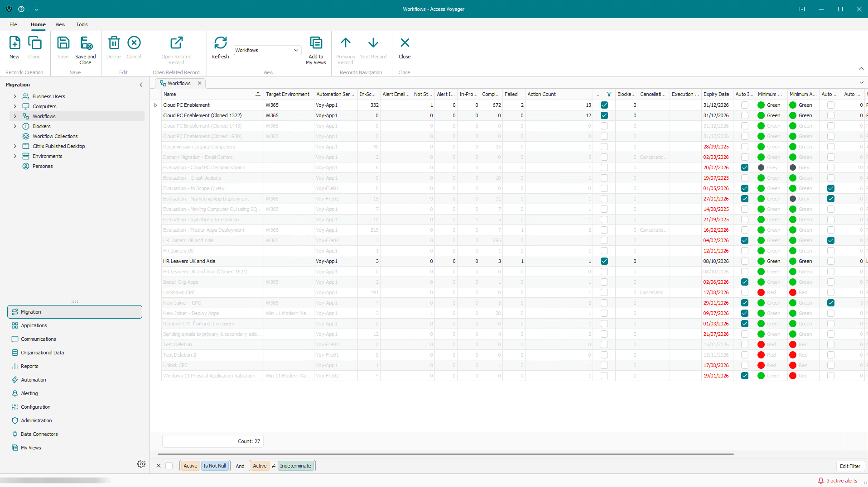Image resolution: width=868 pixels, height=487 pixels.
Task: Open the Organisational Data module
Action: pos(43,353)
